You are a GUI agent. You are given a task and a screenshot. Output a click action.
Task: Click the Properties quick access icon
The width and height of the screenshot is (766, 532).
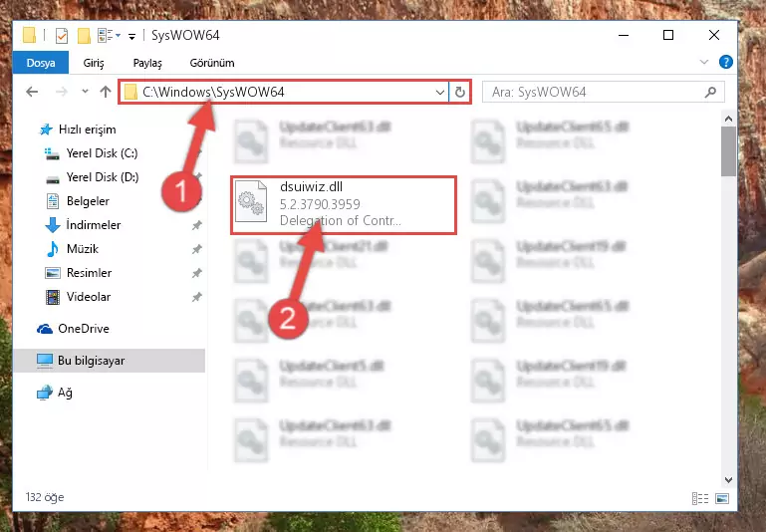pyautogui.click(x=62, y=36)
